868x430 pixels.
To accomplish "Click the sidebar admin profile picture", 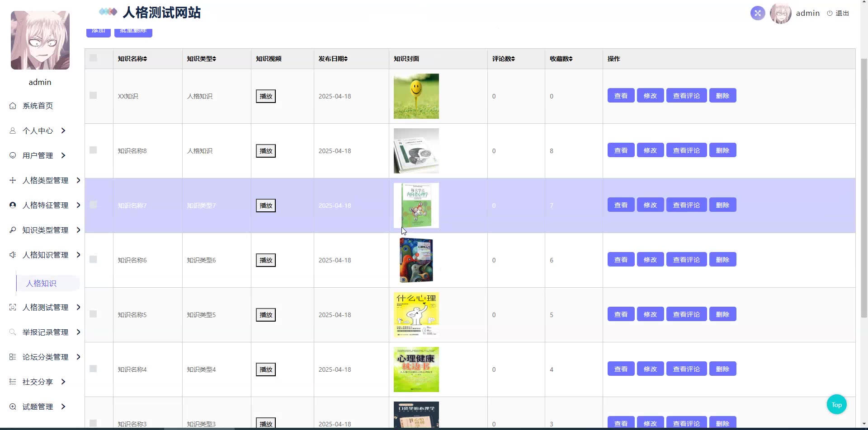I will 40,40.
